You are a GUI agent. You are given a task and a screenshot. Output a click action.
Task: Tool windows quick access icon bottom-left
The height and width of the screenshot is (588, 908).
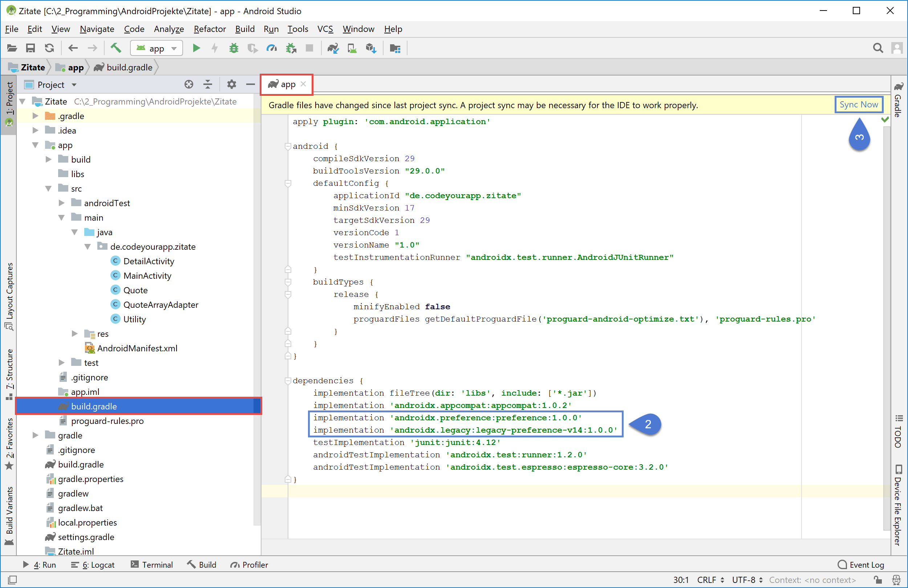pos(13,580)
